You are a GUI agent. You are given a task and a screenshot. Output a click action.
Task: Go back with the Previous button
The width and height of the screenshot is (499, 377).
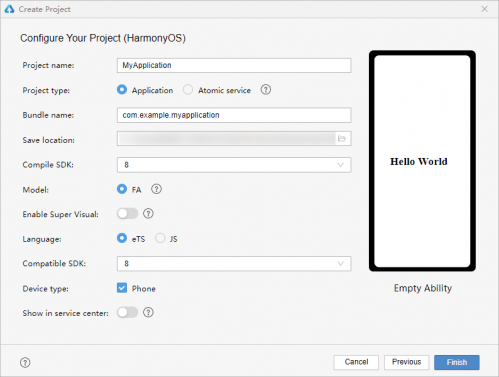(x=406, y=362)
